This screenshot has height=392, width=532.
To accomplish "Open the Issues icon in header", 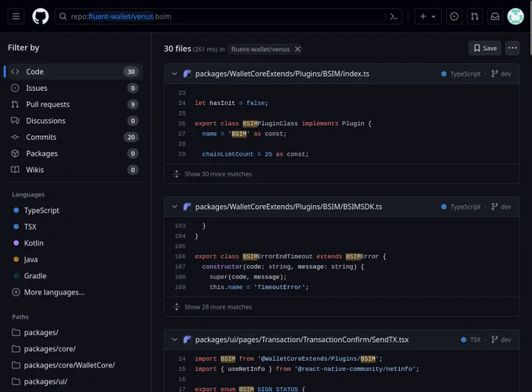I will pos(454,16).
